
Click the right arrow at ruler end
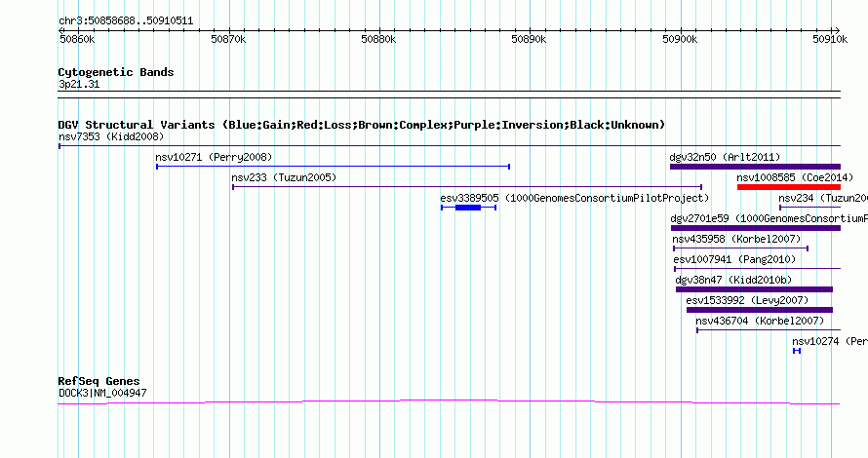point(838,30)
